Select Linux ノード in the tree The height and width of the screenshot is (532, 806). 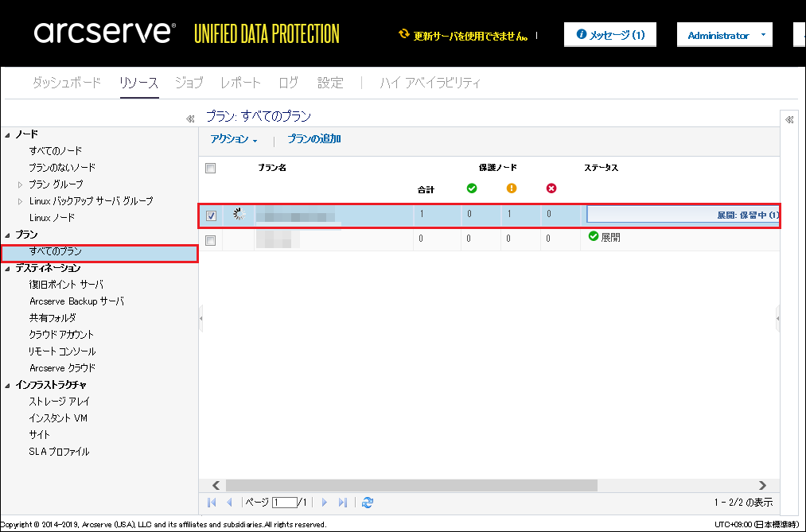[x=52, y=218]
